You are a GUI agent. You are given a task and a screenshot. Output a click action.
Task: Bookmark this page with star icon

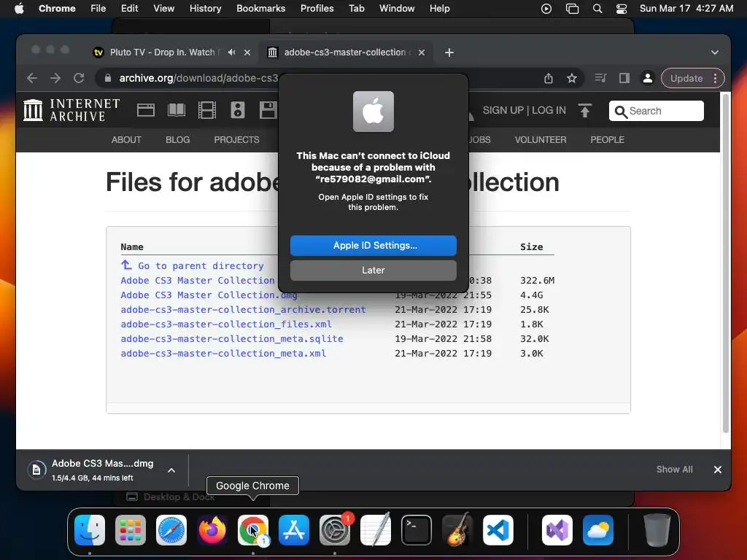pos(572,78)
